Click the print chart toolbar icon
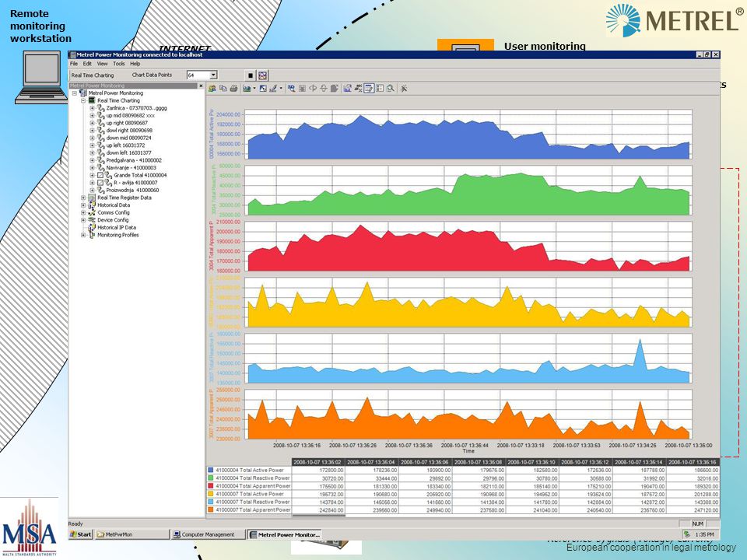This screenshot has width=747, height=560. pyautogui.click(x=233, y=89)
